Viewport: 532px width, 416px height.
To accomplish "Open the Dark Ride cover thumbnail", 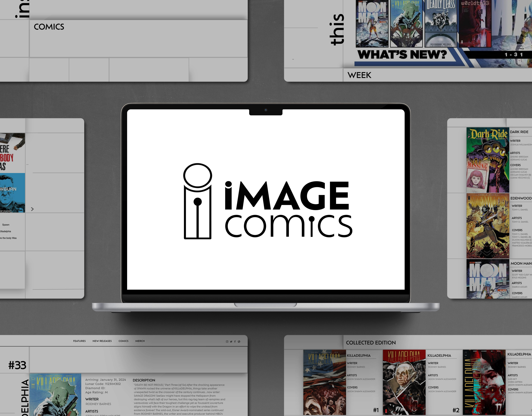I will click(488, 160).
